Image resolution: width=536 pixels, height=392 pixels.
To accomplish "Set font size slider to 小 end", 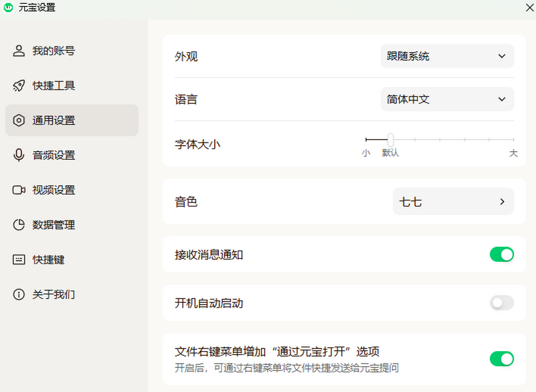I will (366, 140).
